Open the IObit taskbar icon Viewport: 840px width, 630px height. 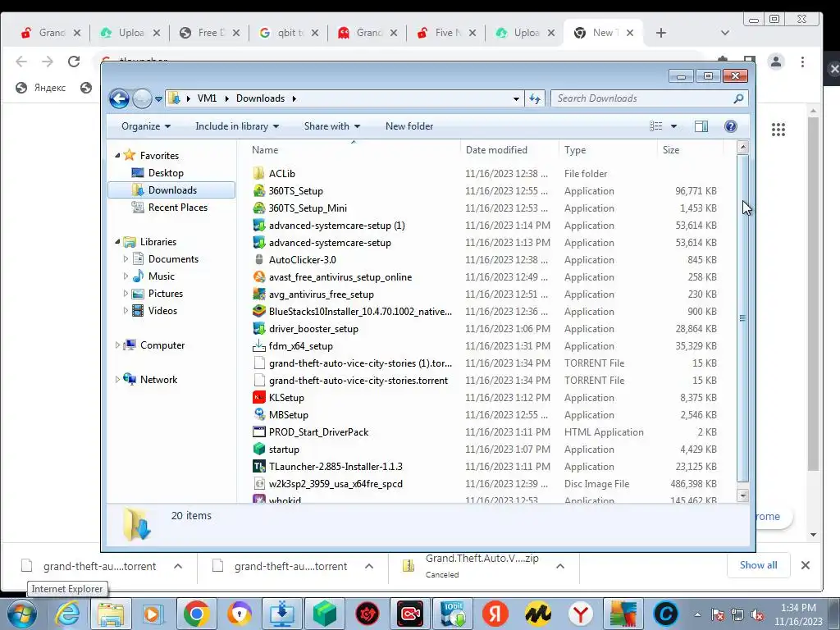coord(453,614)
